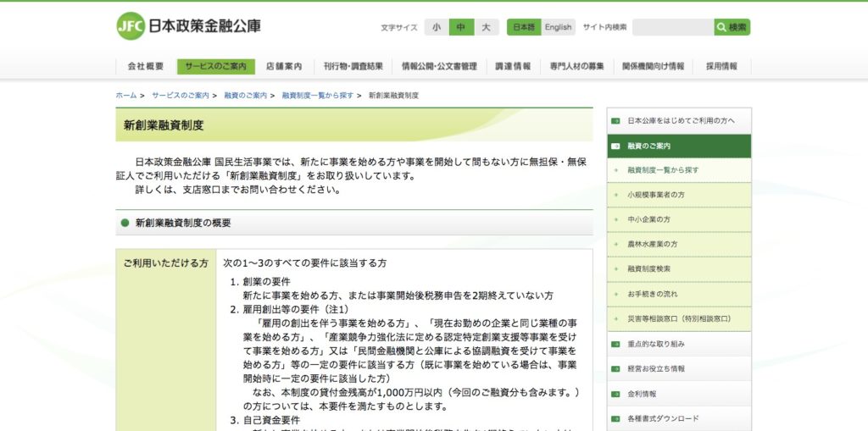Open 金利情報 sidebar link
The image size is (868, 431).
[x=679, y=395]
